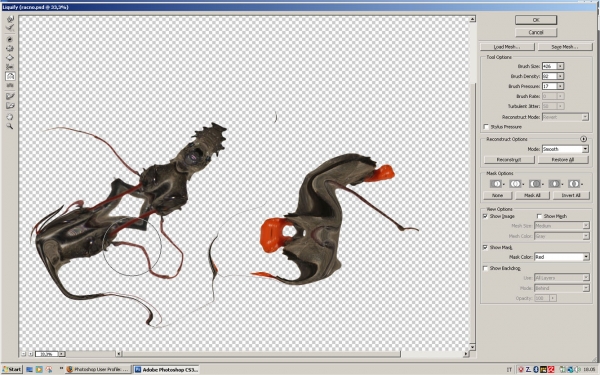Open Photoshop User Profile taskbar window
The width and height of the screenshot is (600, 375).
[x=98, y=370]
